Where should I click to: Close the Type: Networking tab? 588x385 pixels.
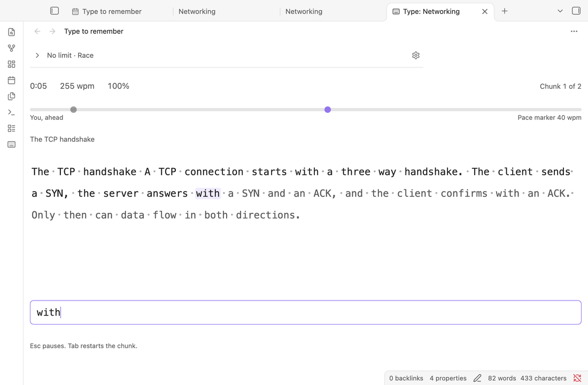click(484, 12)
